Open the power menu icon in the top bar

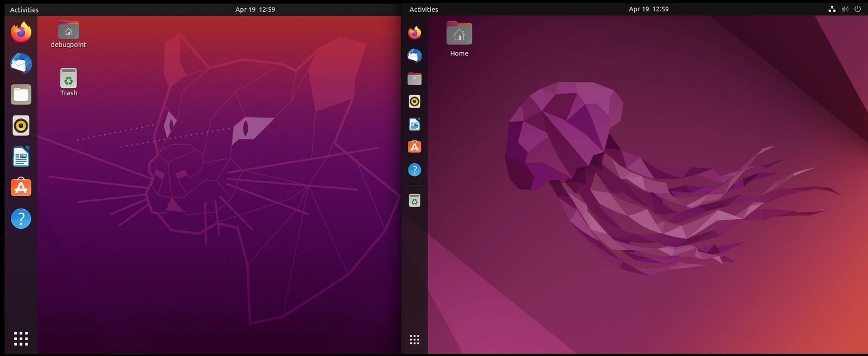point(858,9)
